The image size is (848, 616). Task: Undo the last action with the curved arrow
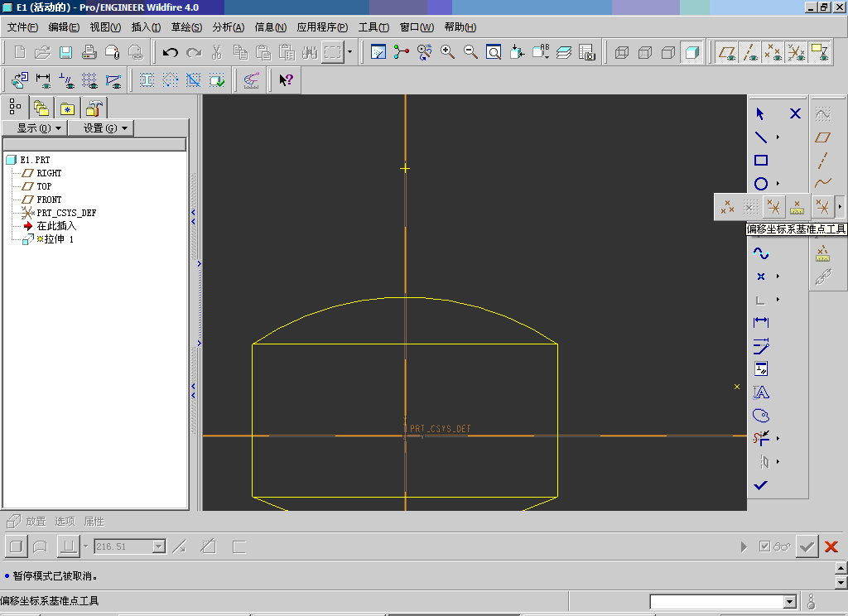[171, 52]
